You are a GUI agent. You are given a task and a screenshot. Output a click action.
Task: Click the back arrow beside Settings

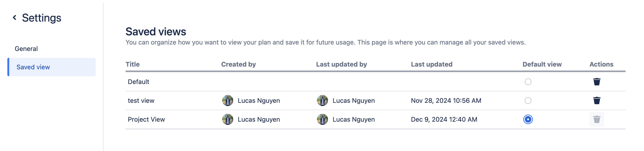[x=14, y=17]
